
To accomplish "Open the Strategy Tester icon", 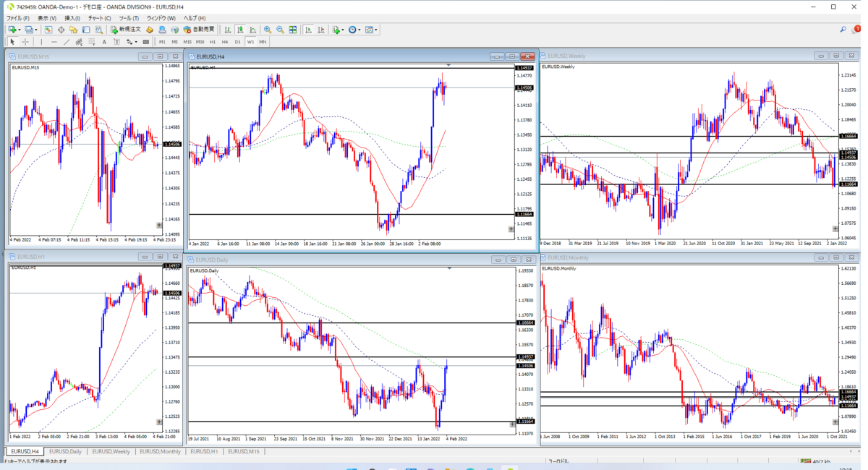I will coord(98,30).
